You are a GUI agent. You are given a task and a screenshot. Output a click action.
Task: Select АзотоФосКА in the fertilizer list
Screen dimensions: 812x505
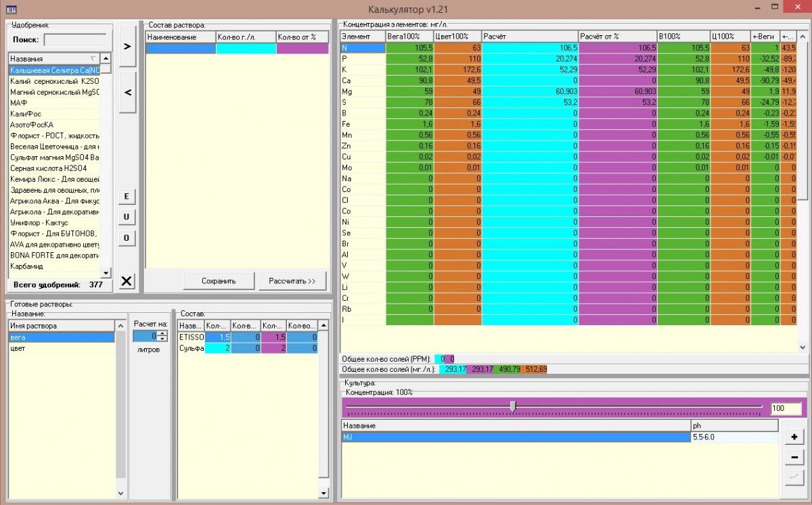[x=54, y=124]
